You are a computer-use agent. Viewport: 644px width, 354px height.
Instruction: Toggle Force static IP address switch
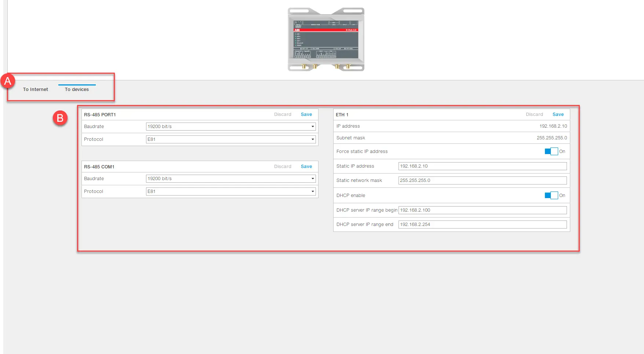(x=551, y=152)
